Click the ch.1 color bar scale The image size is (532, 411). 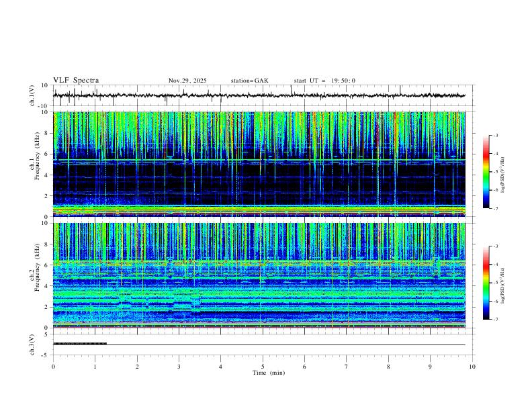point(486,172)
